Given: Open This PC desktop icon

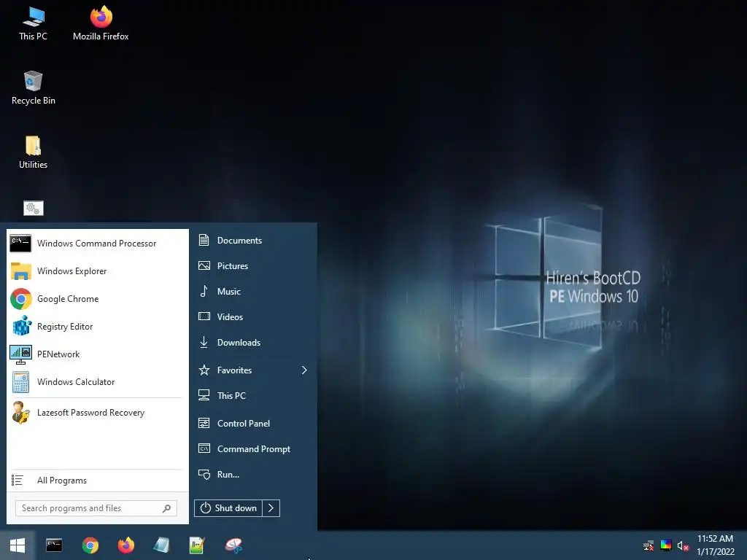Looking at the screenshot, I should tap(33, 24).
